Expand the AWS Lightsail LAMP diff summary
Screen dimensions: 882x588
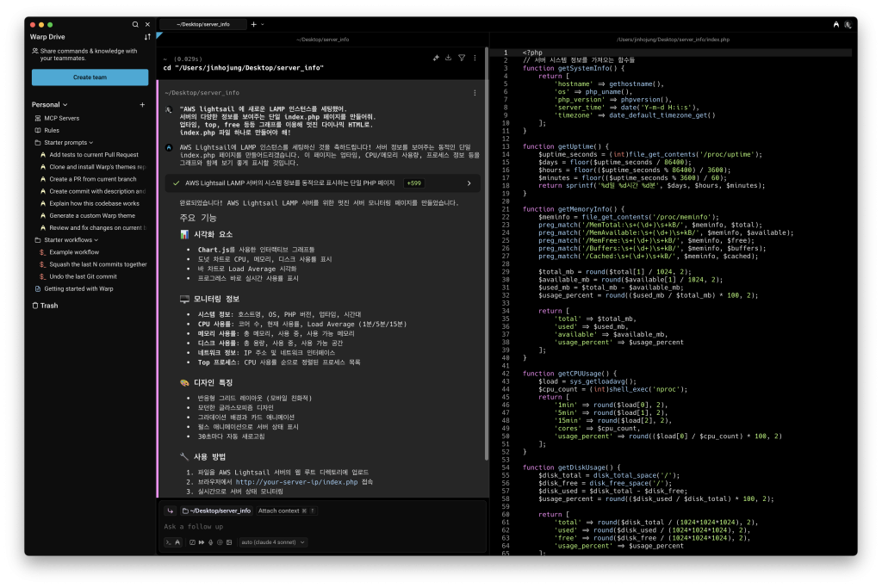pos(469,183)
